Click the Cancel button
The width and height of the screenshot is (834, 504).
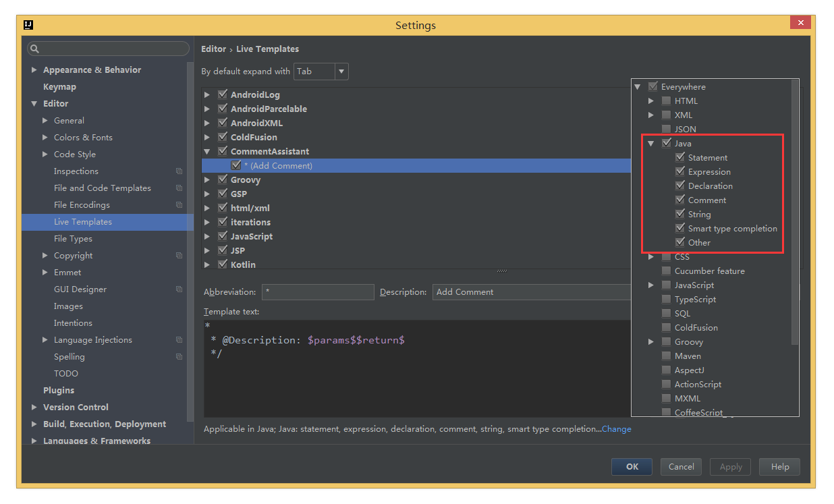(682, 467)
